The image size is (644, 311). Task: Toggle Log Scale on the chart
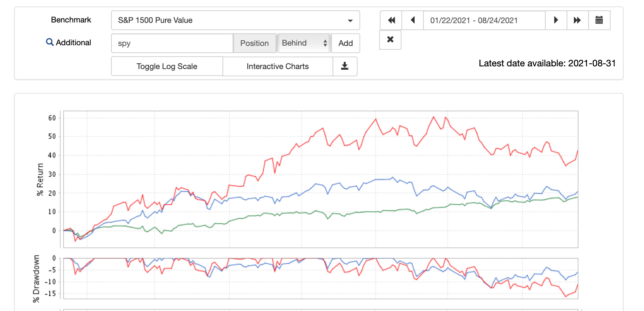pyautogui.click(x=167, y=66)
